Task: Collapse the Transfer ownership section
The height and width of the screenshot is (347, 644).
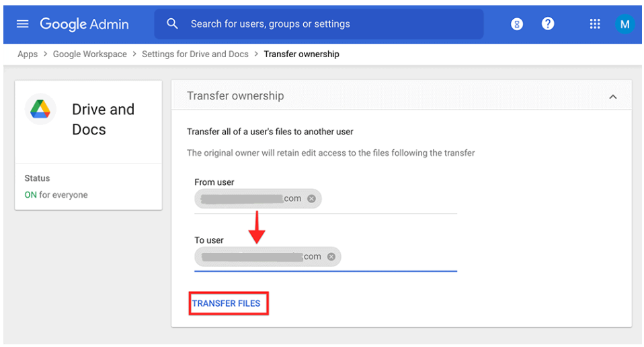Action: [x=613, y=97]
